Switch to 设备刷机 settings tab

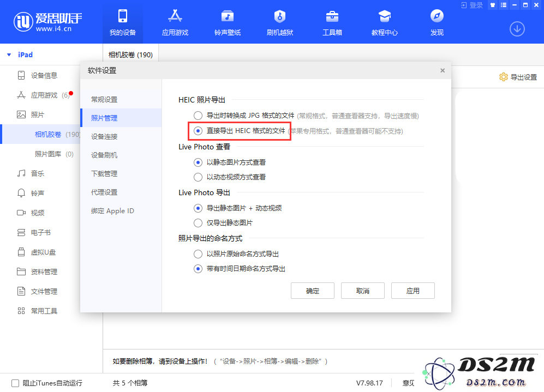[x=121, y=155]
